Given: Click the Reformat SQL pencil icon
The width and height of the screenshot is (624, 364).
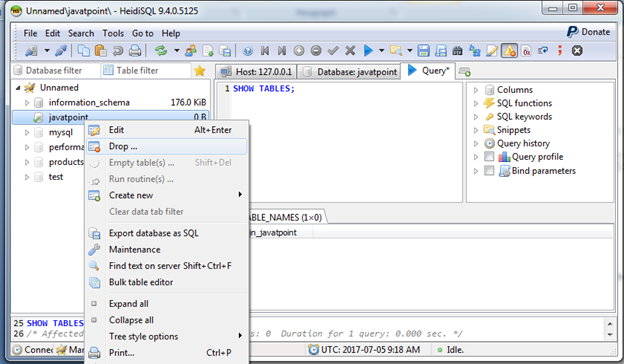Looking at the screenshot, I should [x=492, y=51].
